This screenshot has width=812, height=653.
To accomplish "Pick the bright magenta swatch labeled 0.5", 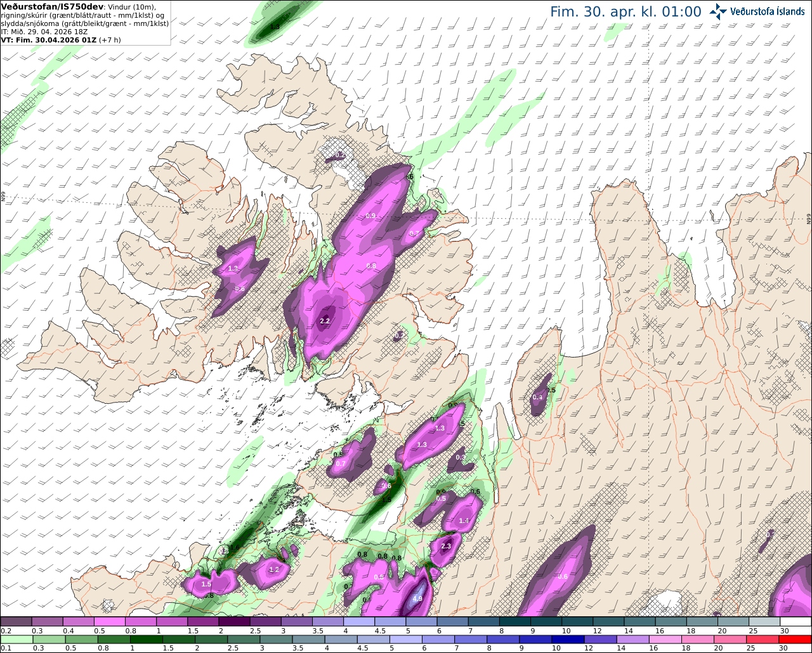I will point(110,622).
